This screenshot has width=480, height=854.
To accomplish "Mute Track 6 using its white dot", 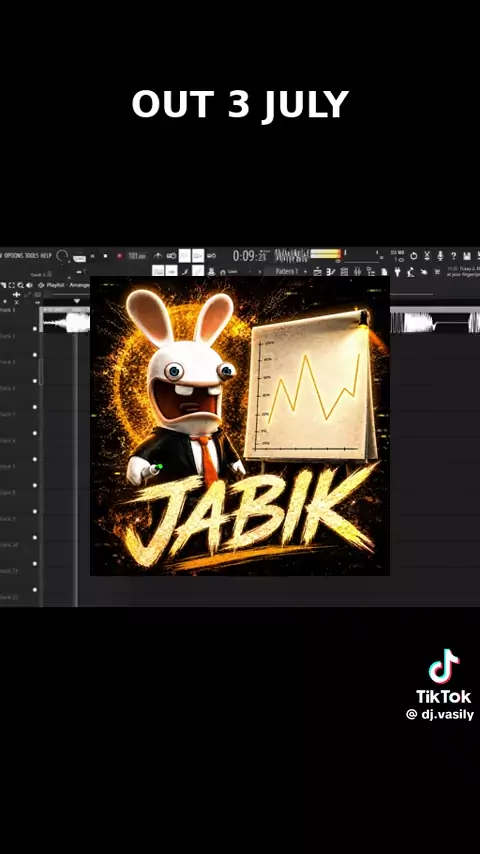I will click(x=35, y=459).
